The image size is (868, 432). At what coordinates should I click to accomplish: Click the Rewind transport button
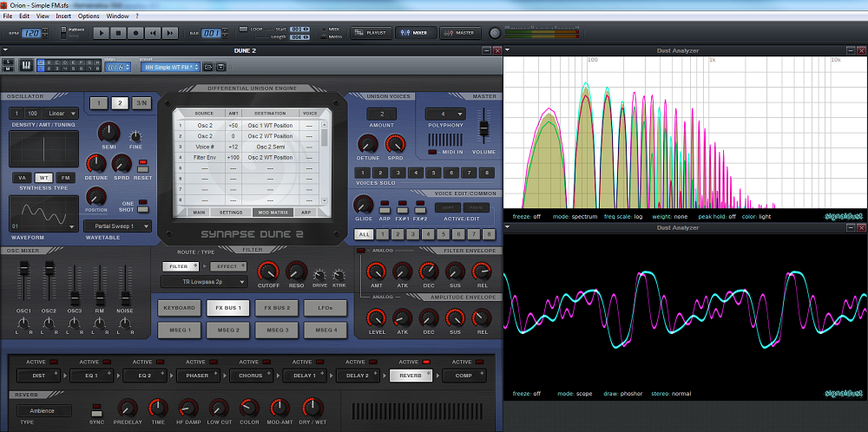point(153,33)
